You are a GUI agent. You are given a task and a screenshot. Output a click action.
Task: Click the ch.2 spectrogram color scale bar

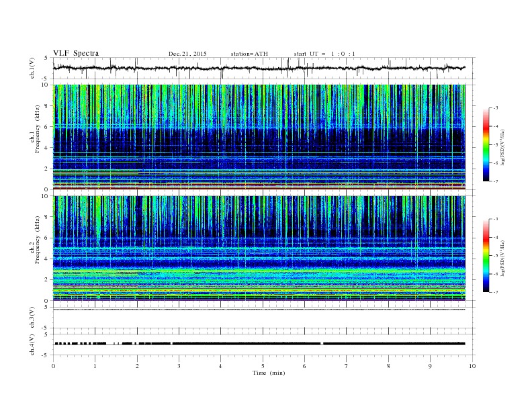(486, 255)
